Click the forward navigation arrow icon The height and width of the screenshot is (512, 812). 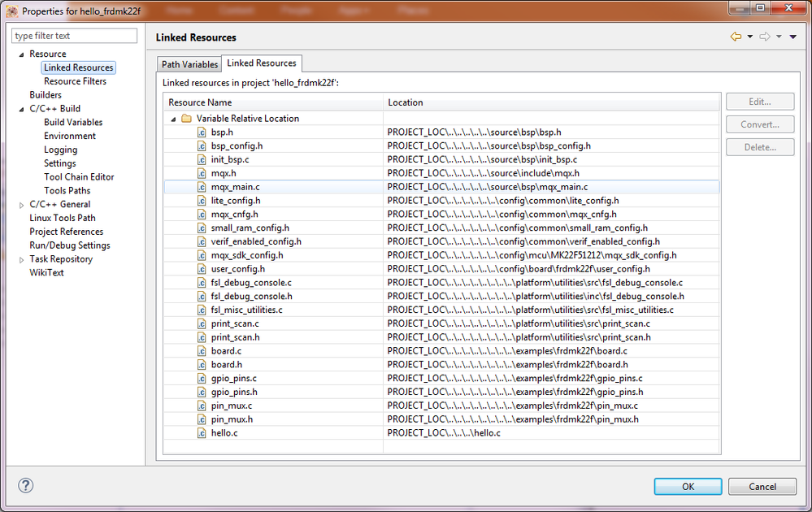[764, 37]
